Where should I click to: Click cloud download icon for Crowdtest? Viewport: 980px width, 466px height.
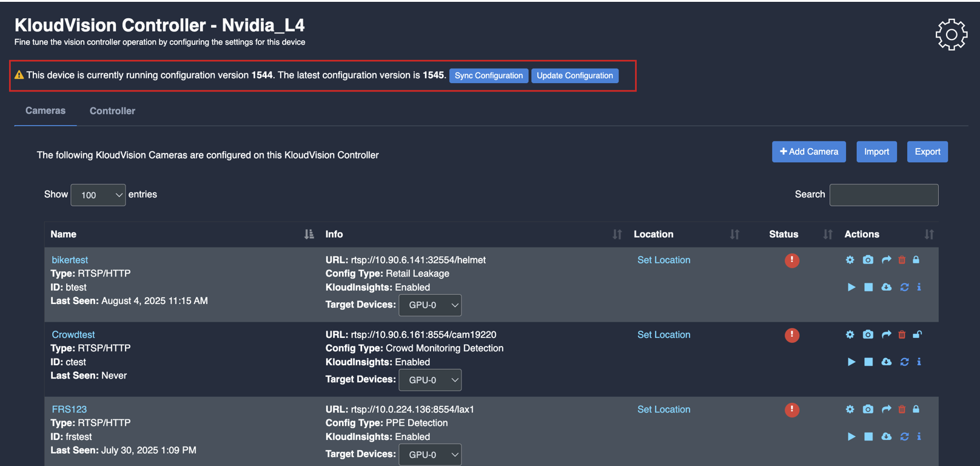click(x=886, y=362)
